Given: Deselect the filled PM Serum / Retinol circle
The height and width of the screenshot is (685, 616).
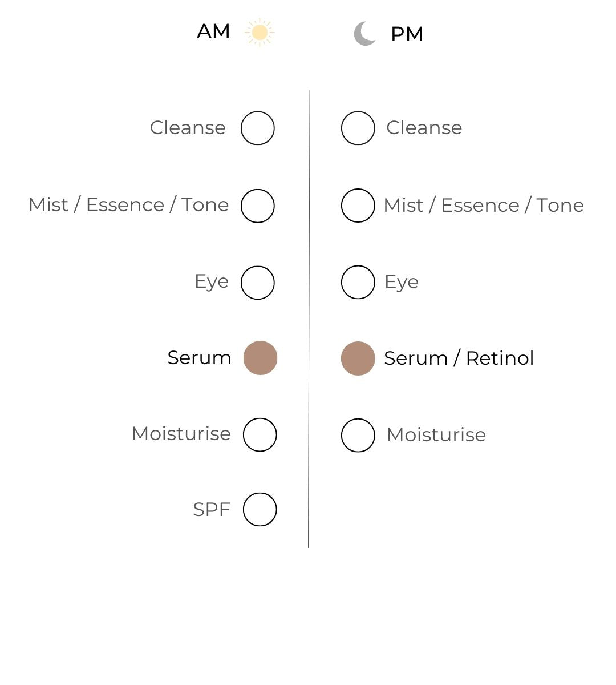Looking at the screenshot, I should [x=358, y=358].
